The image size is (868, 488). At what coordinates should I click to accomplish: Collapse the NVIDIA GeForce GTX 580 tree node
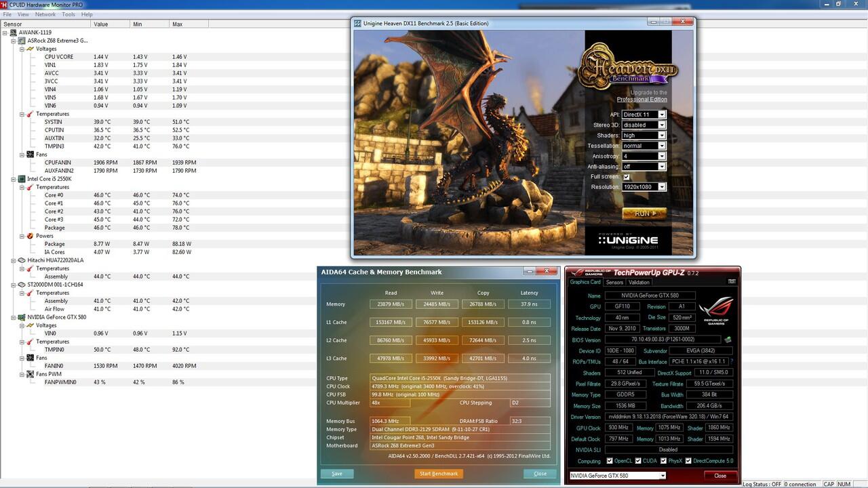coord(14,317)
